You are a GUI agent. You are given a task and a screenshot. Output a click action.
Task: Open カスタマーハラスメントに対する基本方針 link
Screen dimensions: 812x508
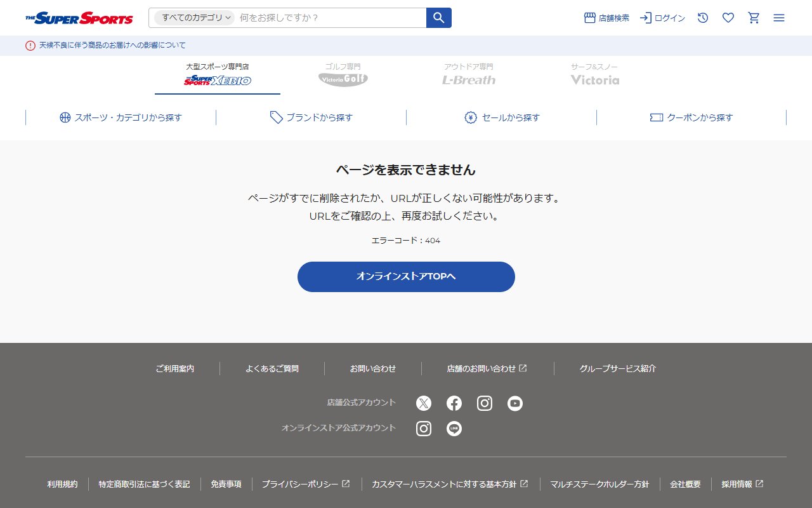click(x=450, y=484)
